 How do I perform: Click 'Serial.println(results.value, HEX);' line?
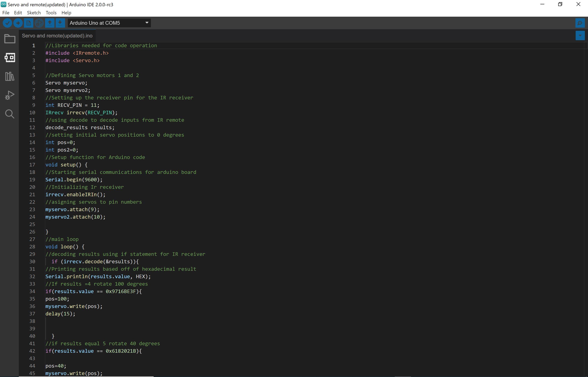click(x=98, y=277)
